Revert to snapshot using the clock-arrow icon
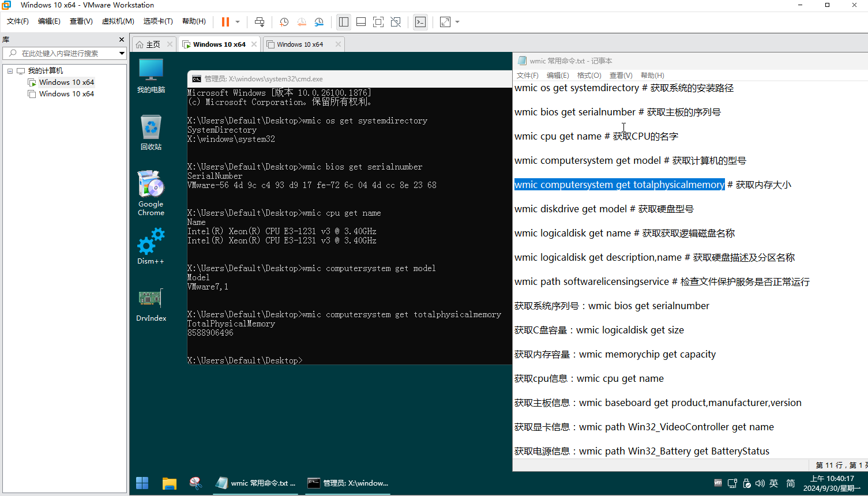 click(x=302, y=22)
